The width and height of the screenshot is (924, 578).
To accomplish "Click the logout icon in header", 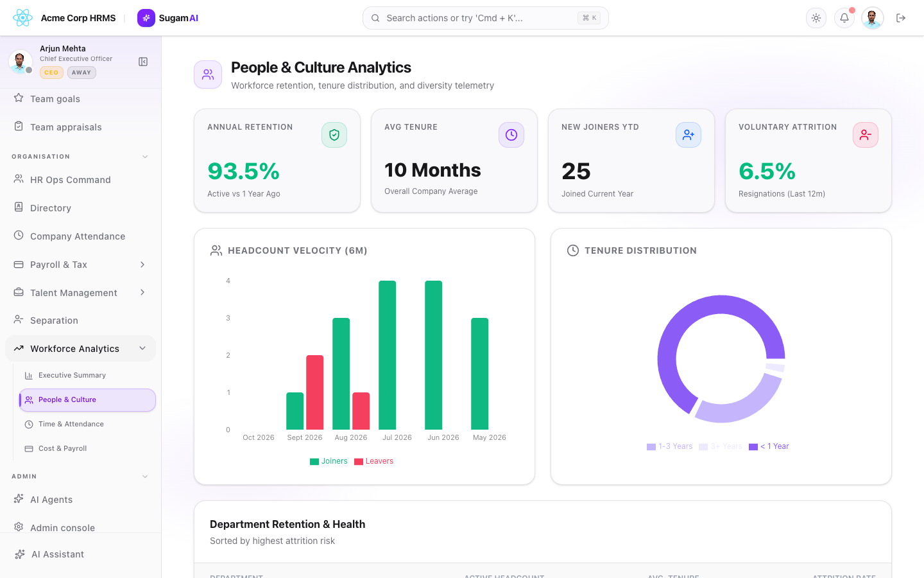I will click(901, 18).
